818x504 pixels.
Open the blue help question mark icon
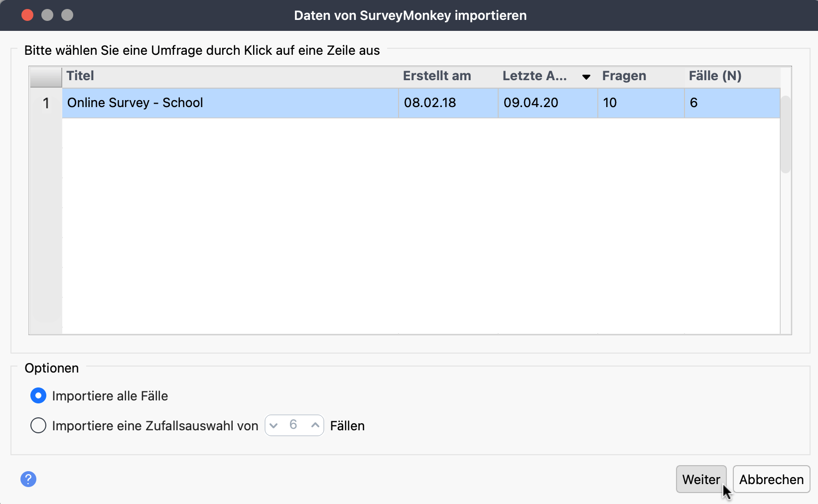(x=28, y=479)
